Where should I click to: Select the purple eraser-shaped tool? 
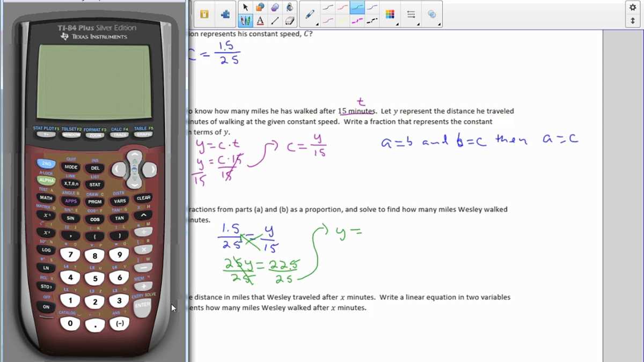coord(275,7)
